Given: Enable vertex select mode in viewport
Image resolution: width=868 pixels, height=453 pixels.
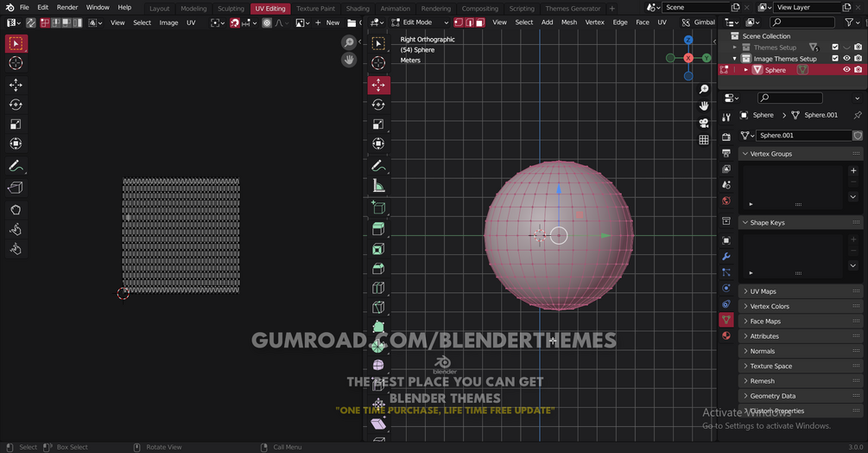Looking at the screenshot, I should [459, 22].
